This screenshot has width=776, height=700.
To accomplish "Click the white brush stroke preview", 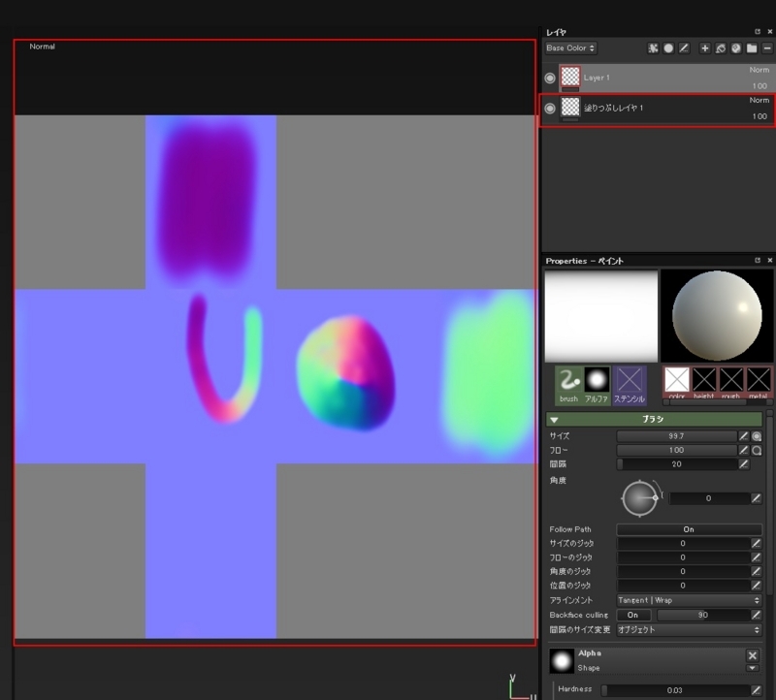I will 601,316.
